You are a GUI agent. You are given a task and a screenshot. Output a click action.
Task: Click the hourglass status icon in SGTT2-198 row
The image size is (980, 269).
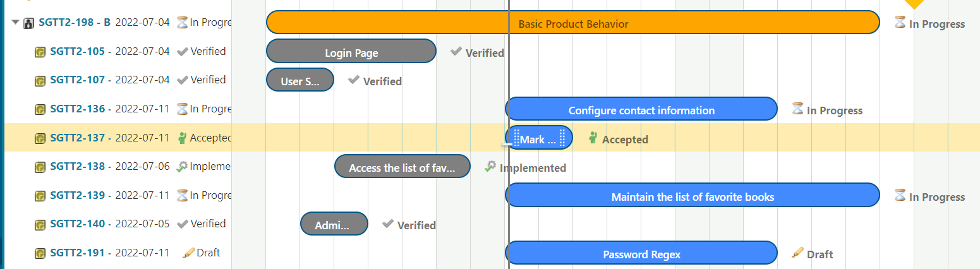coord(182,23)
